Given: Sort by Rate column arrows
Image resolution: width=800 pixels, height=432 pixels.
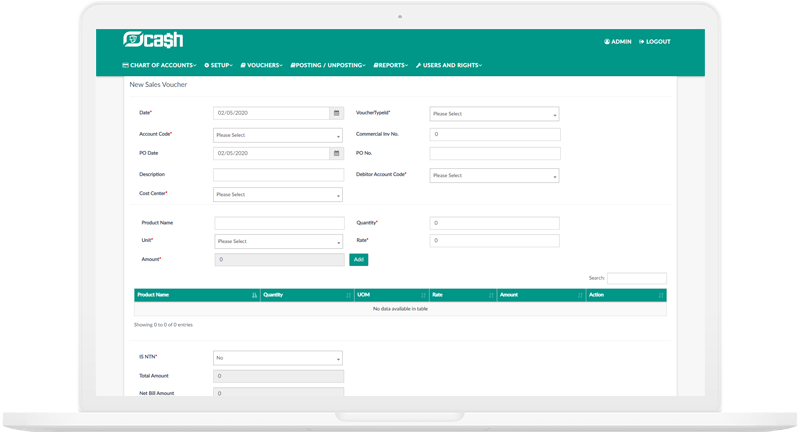Looking at the screenshot, I should click(x=491, y=295).
